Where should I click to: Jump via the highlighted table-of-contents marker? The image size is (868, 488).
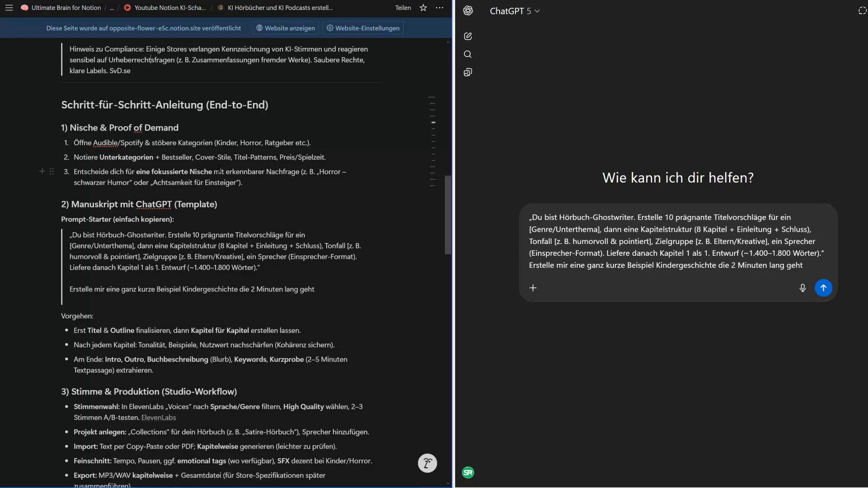click(x=433, y=122)
